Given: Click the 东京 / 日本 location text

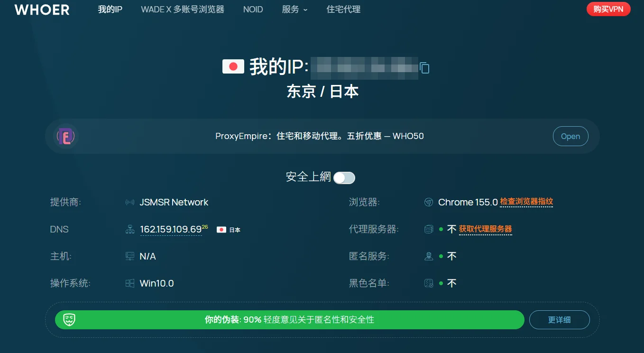Looking at the screenshot, I should pos(322,91).
